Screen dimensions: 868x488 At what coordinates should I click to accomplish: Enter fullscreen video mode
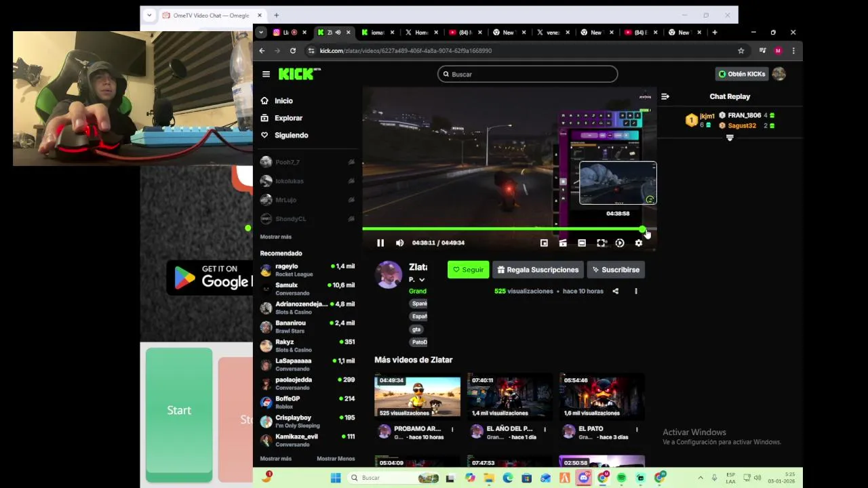[601, 243]
